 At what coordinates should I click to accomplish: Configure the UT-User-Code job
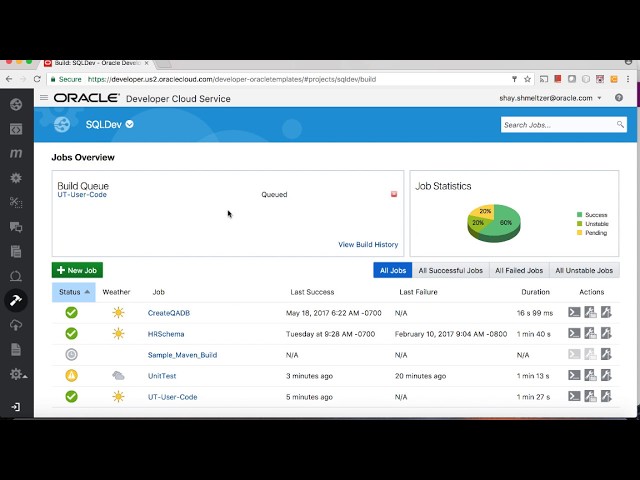(x=590, y=396)
